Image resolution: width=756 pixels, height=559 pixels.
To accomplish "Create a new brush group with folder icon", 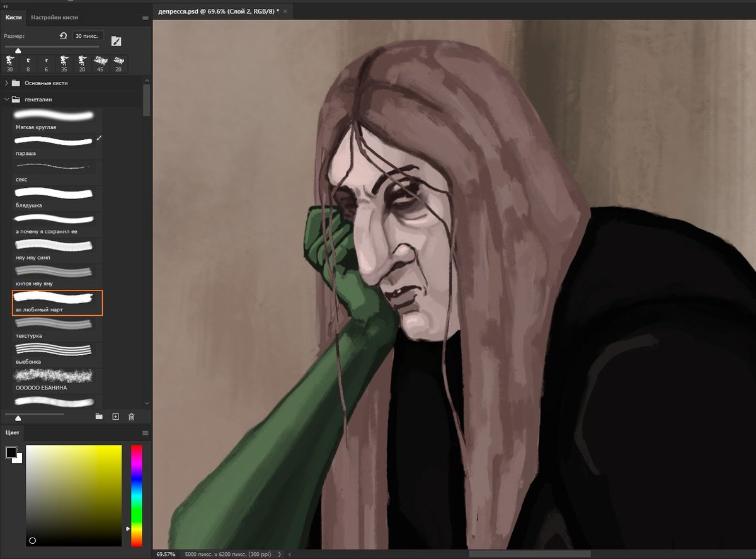I will 99,417.
